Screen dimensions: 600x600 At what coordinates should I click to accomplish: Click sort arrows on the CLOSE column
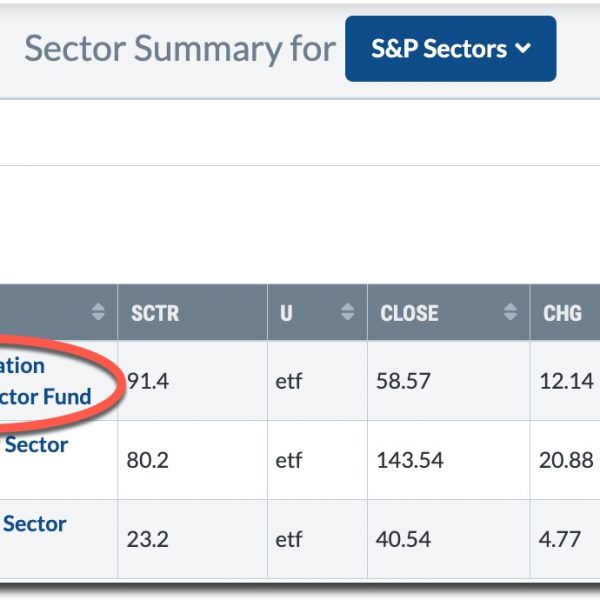[511, 313]
